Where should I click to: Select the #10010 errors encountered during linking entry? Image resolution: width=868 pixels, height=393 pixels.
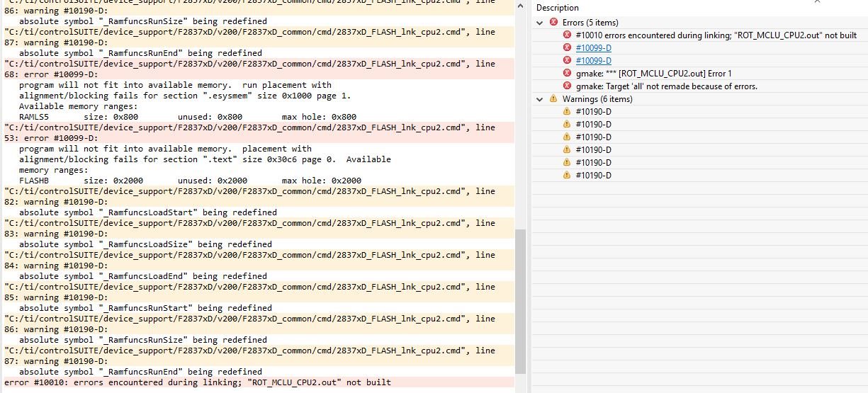click(x=716, y=35)
